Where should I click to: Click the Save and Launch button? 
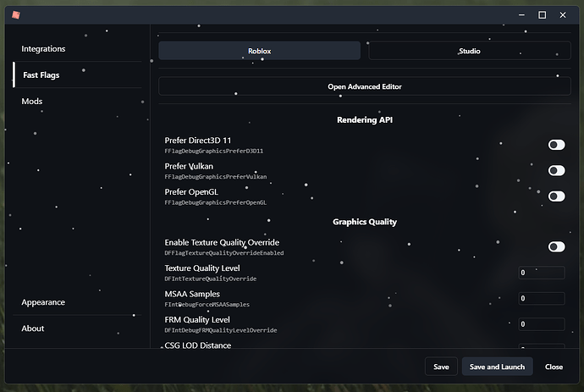(x=497, y=367)
